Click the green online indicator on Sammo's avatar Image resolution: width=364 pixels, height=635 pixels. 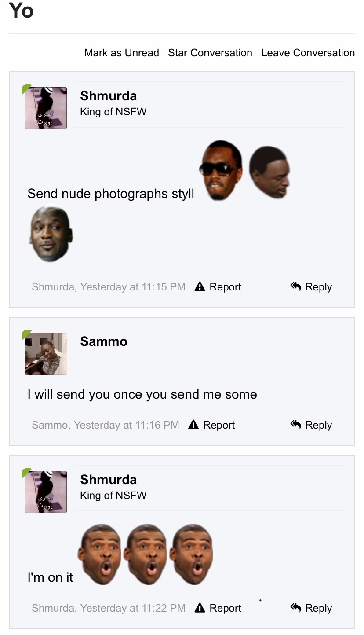coord(27,335)
